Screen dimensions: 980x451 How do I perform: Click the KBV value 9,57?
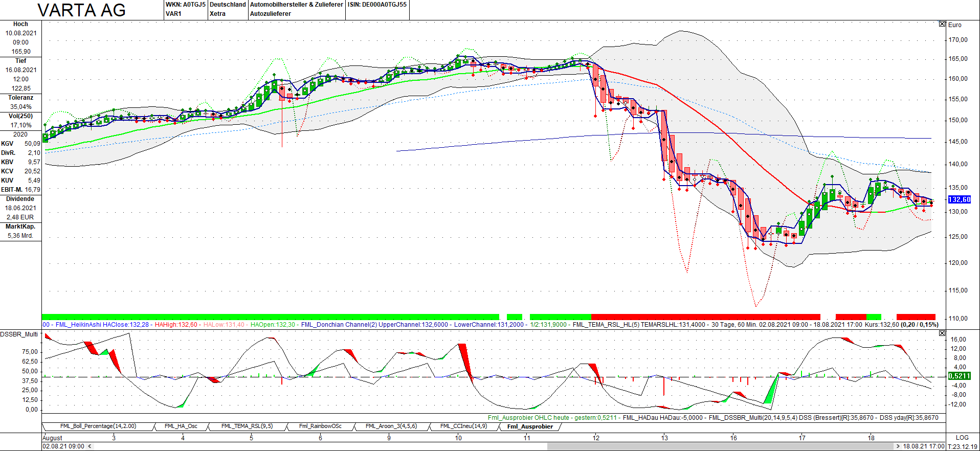click(34, 162)
